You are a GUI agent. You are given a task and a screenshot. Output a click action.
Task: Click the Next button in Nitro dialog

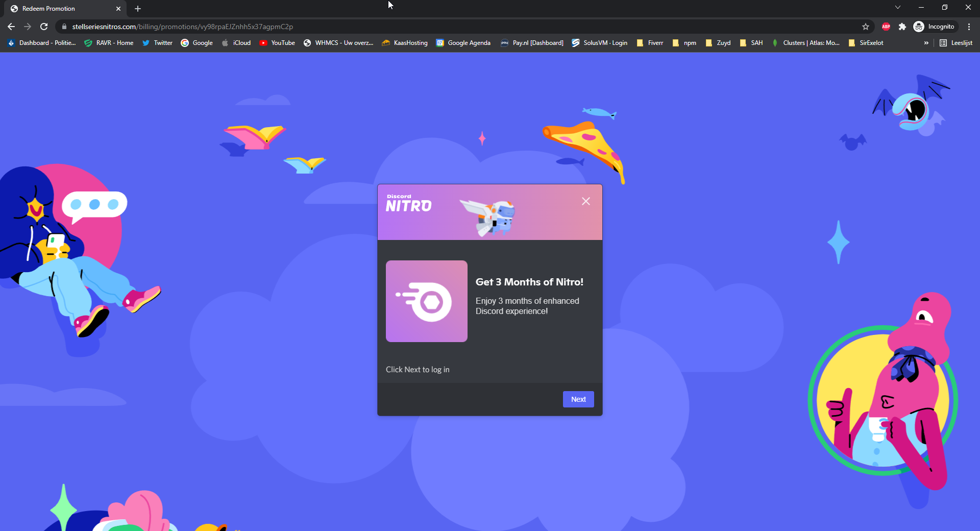tap(578, 399)
